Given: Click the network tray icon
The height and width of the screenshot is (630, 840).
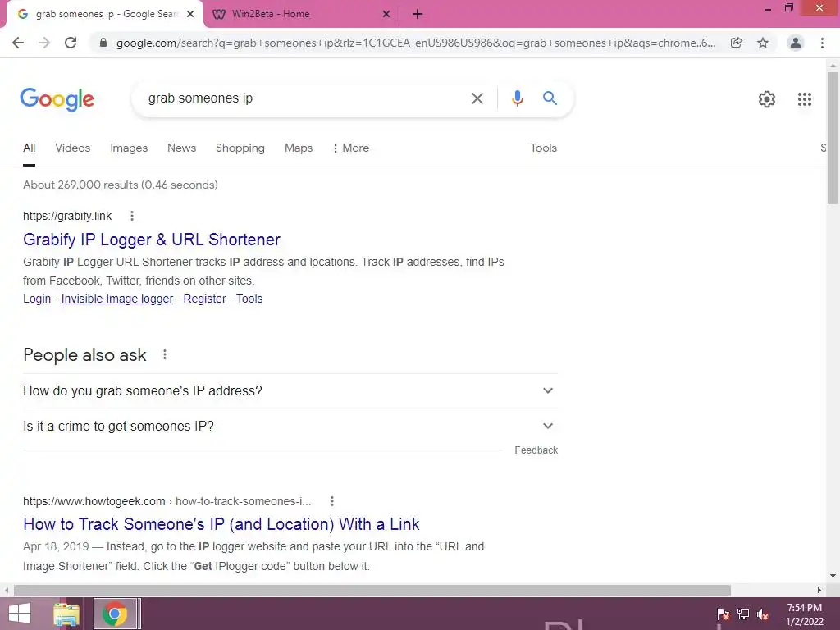Looking at the screenshot, I should [x=743, y=614].
